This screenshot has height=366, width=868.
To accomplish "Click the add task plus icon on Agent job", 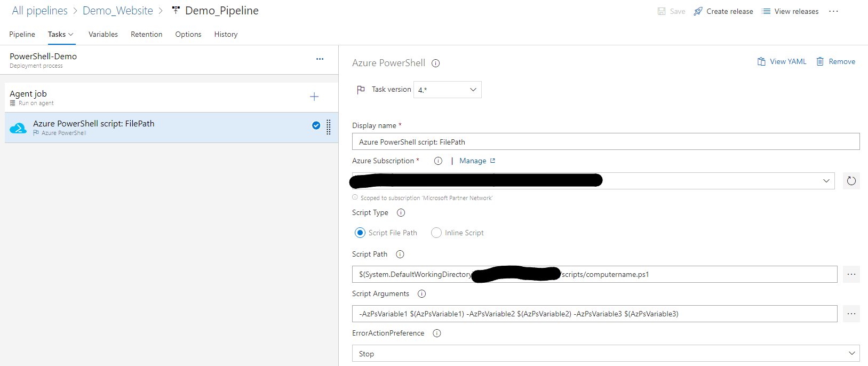I will click(x=314, y=97).
